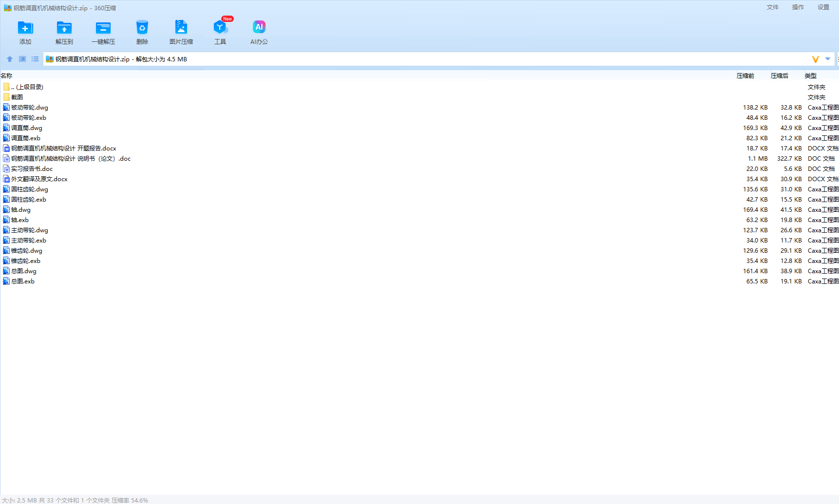Open the 设置 menu
The image size is (839, 504).
(823, 7)
